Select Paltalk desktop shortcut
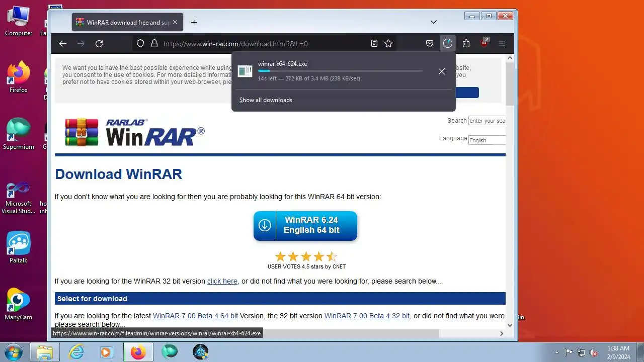Screen dimensions: 644x362 point(19,247)
